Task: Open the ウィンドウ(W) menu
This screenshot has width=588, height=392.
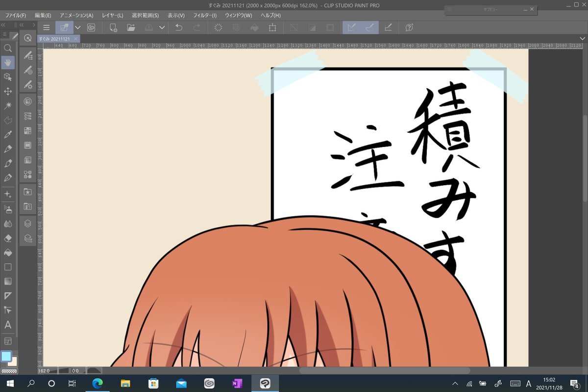Action: [x=238, y=15]
